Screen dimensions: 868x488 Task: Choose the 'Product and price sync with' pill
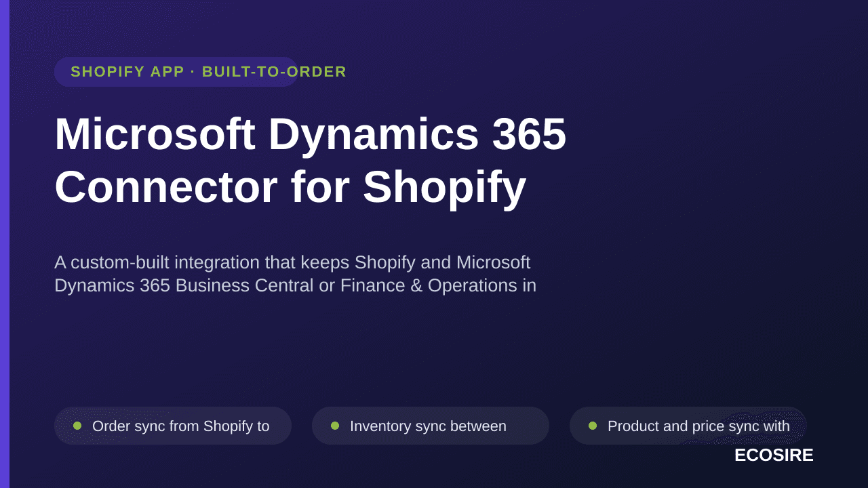(688, 426)
